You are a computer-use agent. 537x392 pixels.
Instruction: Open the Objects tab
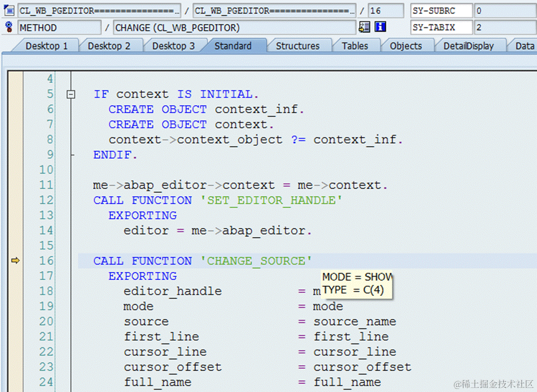coord(406,46)
